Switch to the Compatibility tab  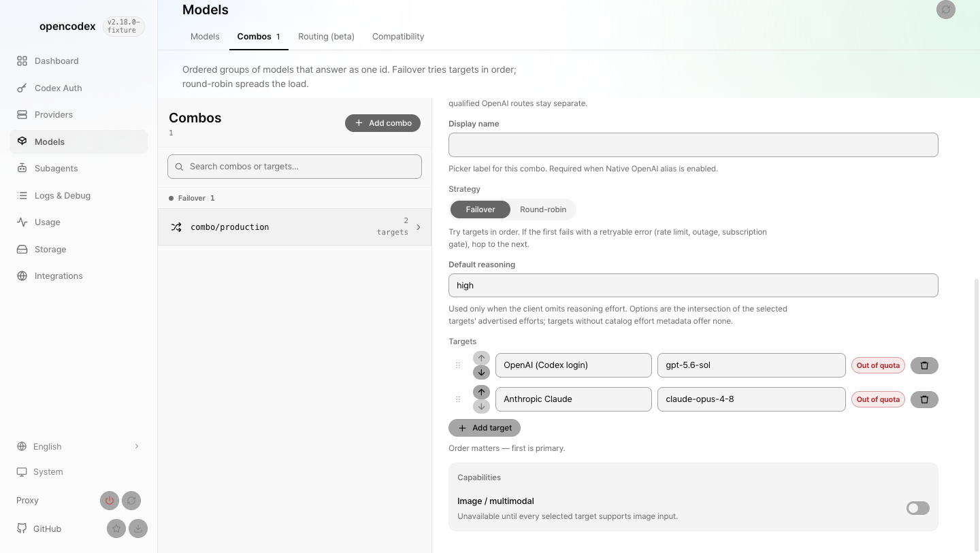click(398, 37)
